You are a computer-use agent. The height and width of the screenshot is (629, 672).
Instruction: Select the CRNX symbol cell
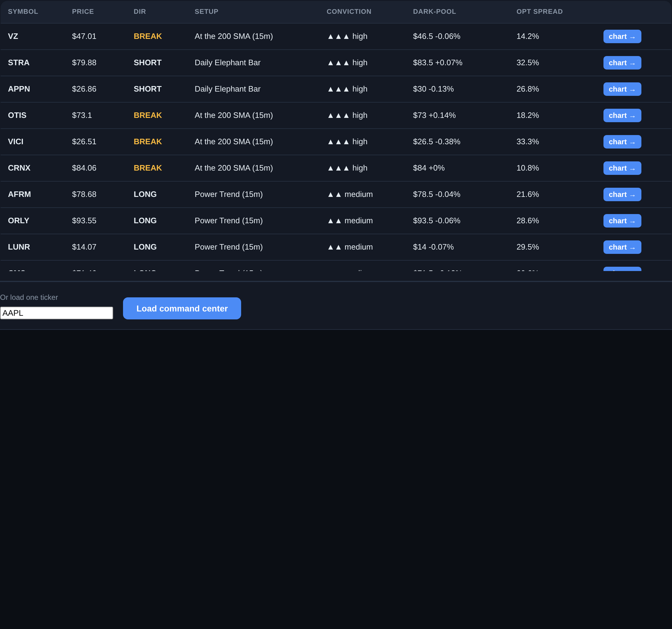19,168
